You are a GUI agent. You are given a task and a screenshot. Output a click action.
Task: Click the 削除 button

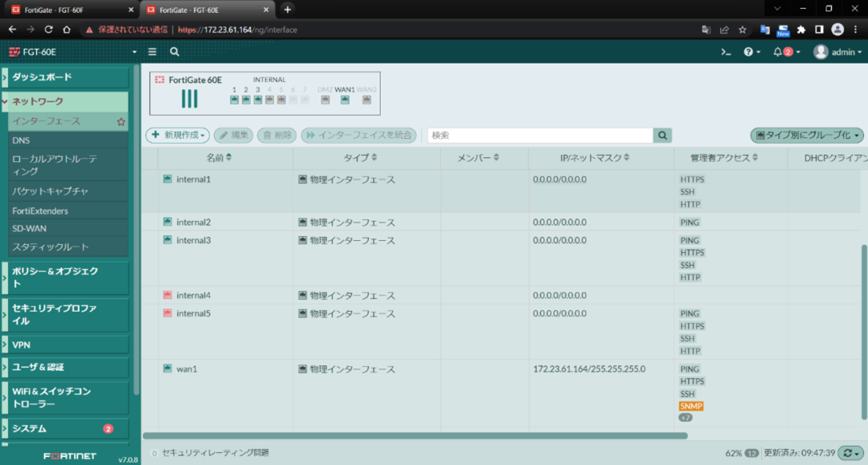coord(276,136)
